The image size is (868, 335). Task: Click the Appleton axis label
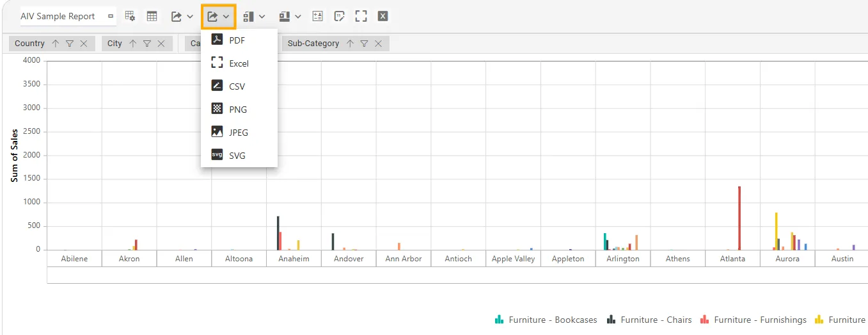(x=568, y=259)
